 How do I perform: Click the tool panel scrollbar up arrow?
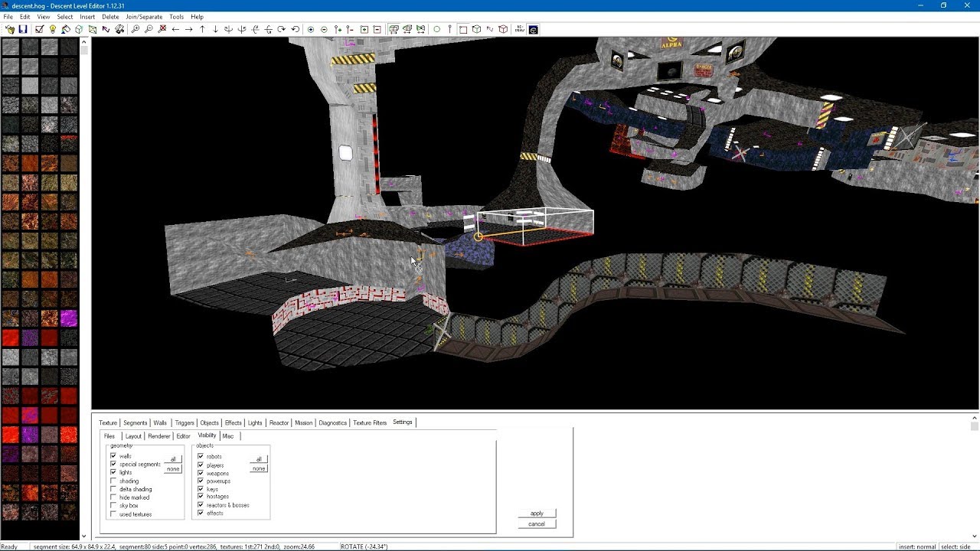pos(975,418)
